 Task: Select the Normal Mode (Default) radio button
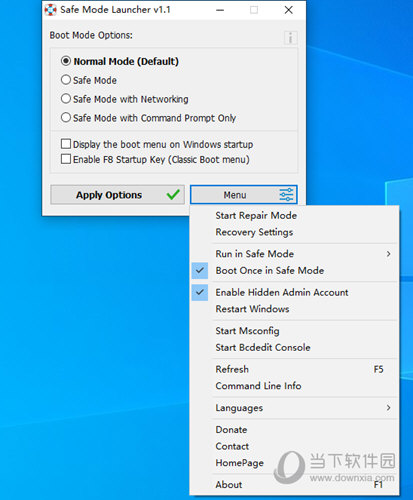66,61
